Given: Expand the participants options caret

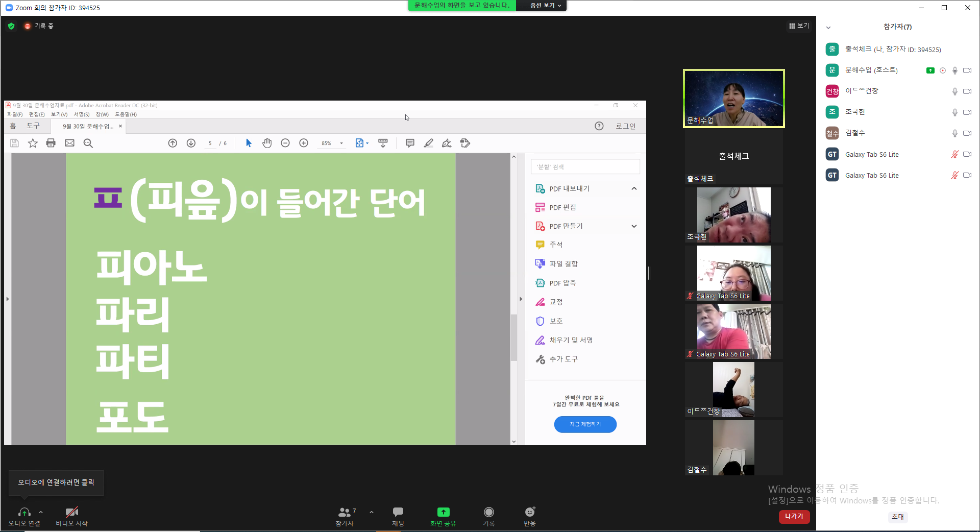Looking at the screenshot, I should click(x=372, y=512).
